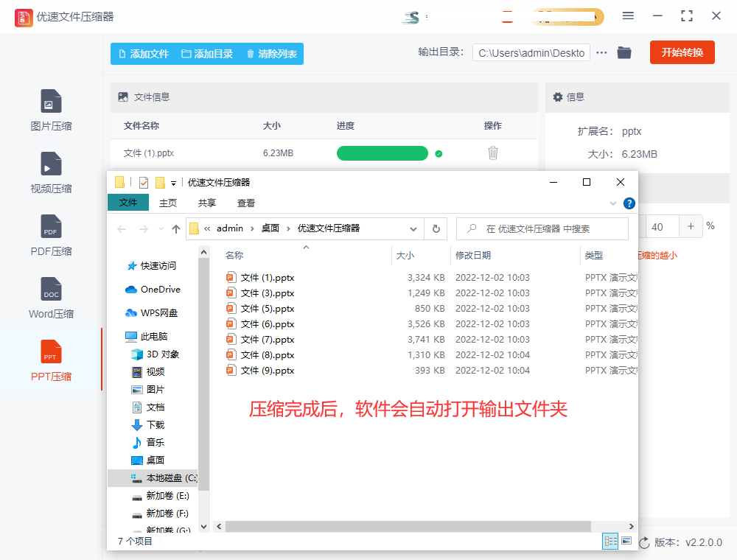This screenshot has width=737, height=560.
Task: Switch to the PDF压缩 module
Action: tap(51, 235)
